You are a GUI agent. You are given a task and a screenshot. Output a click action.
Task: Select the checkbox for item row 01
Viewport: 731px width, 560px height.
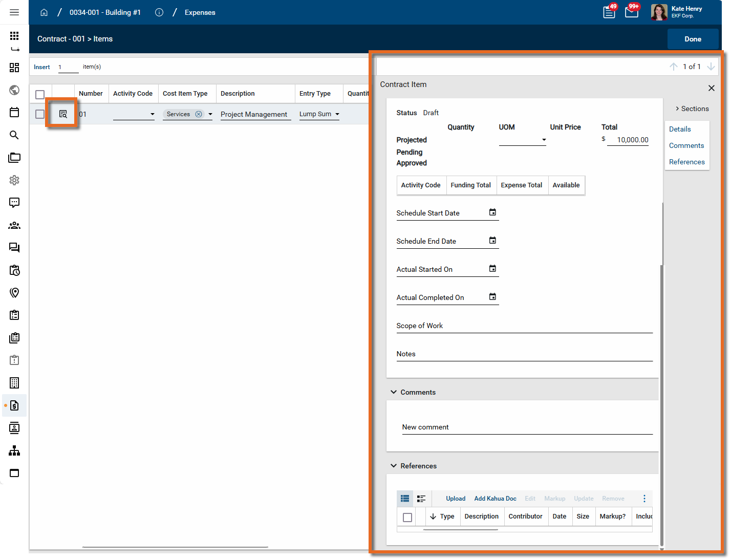(40, 114)
